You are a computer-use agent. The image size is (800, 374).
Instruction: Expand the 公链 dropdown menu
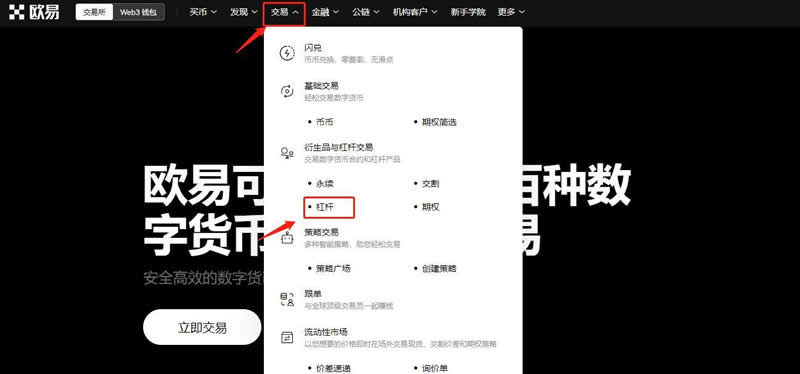[x=366, y=12]
